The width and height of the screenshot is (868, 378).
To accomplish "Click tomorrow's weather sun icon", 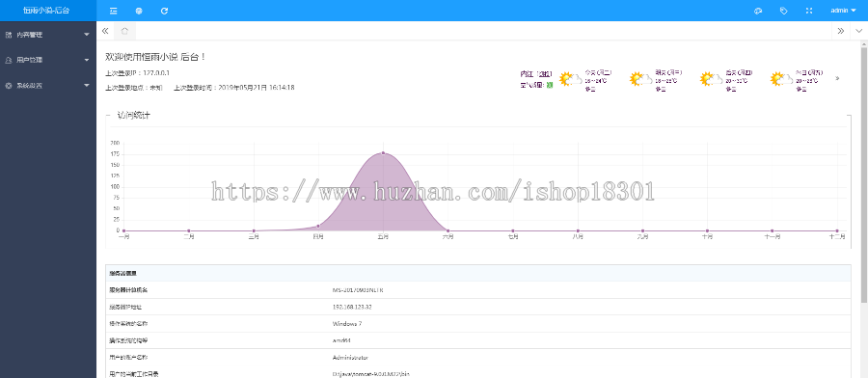I will coord(640,79).
